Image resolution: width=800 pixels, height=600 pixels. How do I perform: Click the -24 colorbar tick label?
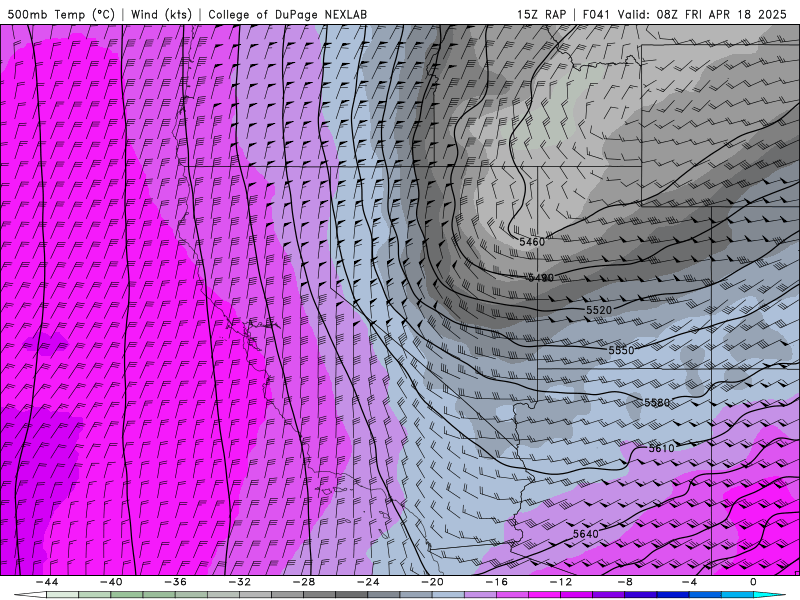pyautogui.click(x=368, y=582)
